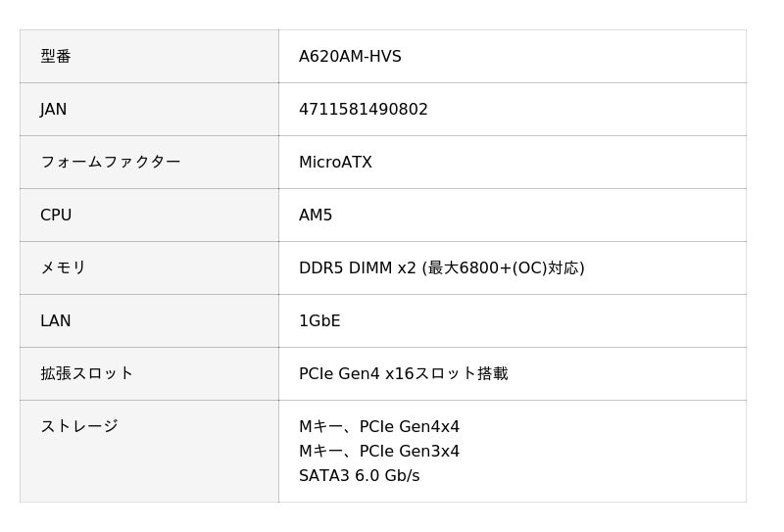Click the SATA3 6.0 Gb/s storage line
784x532 pixels.
pyautogui.click(x=359, y=476)
